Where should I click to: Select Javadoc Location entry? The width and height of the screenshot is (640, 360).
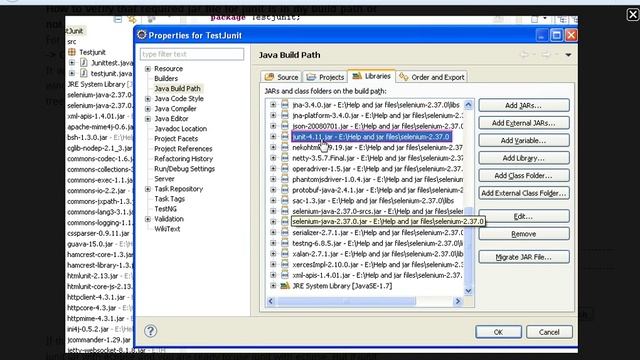(x=180, y=129)
